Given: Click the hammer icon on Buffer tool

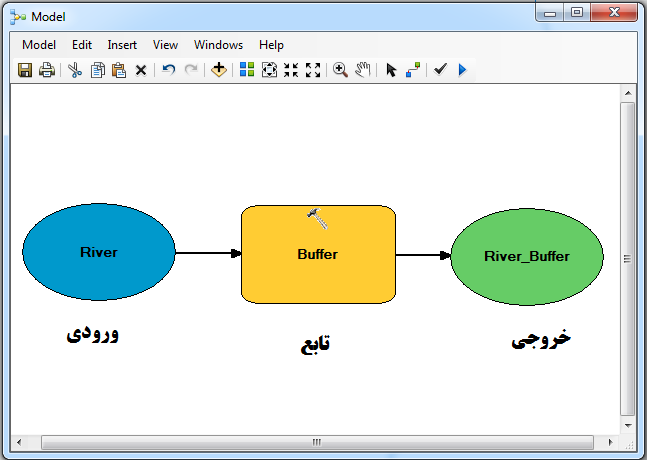Looking at the screenshot, I should [x=317, y=218].
